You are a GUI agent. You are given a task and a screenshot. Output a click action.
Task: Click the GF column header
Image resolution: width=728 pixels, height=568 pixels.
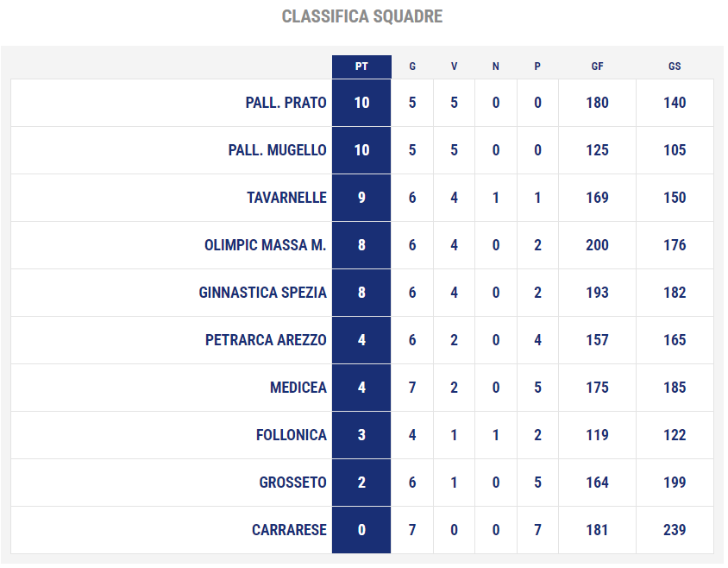point(597,66)
